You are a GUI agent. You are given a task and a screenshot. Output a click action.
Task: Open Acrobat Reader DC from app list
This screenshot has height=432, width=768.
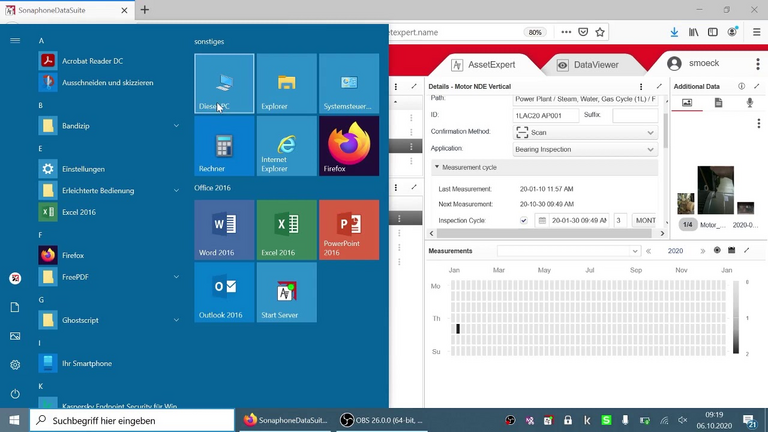pyautogui.click(x=92, y=61)
